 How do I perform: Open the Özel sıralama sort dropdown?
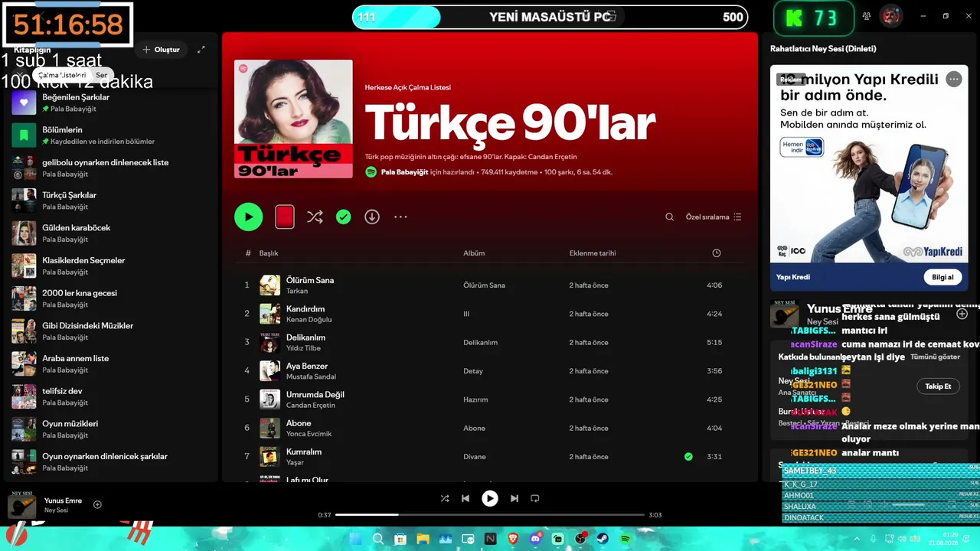(714, 217)
